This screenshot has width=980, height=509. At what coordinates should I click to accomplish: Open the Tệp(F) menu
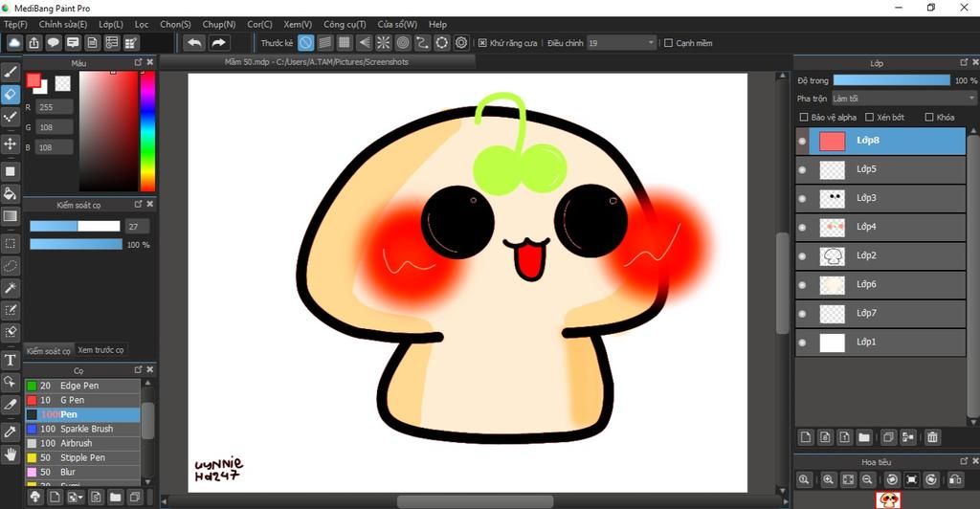pos(15,24)
